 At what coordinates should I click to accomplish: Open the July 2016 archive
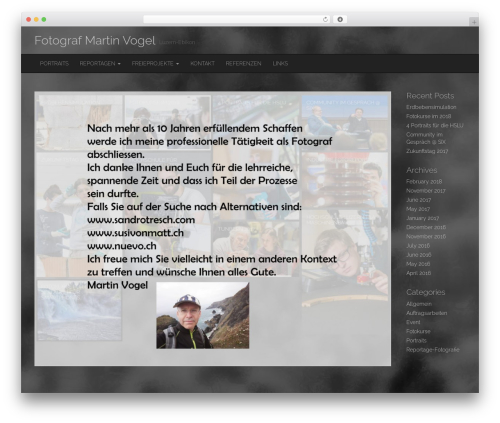pyautogui.click(x=418, y=246)
